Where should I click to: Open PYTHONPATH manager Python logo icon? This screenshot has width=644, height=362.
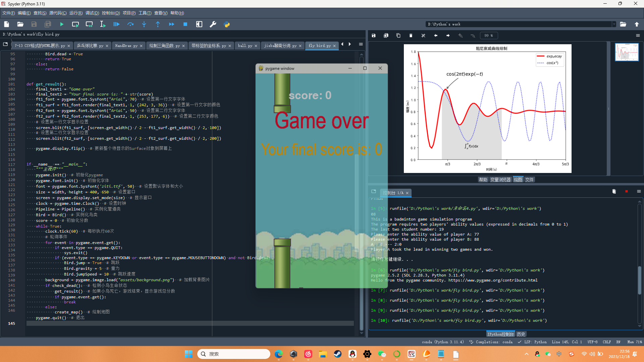(x=227, y=24)
